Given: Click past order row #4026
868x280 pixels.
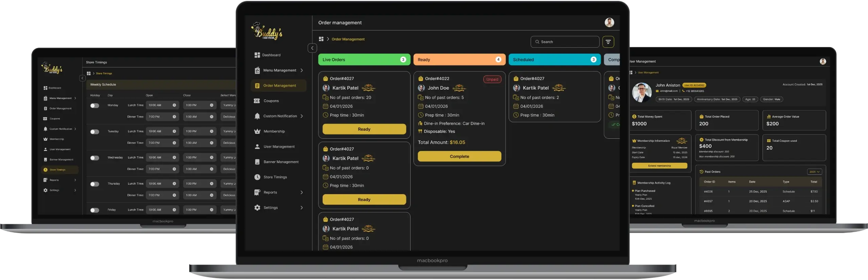Looking at the screenshot, I should pos(760,192).
